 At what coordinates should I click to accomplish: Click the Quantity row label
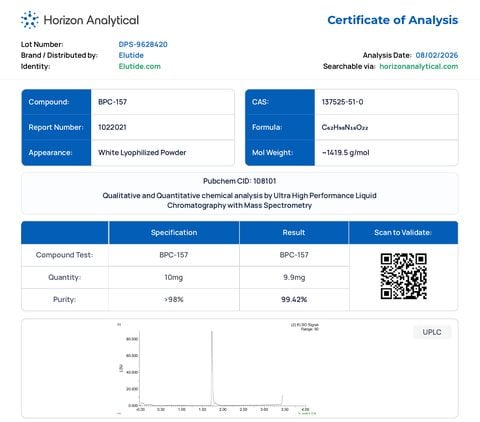tap(64, 277)
